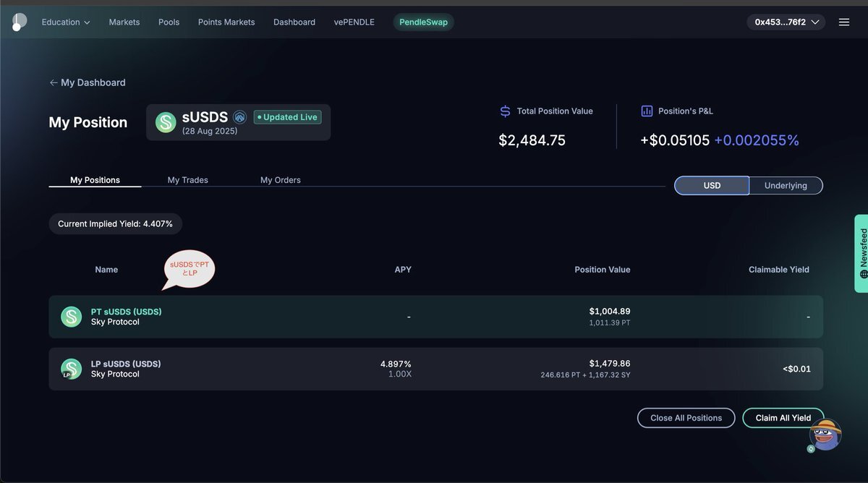Image resolution: width=868 pixels, height=483 pixels.
Task: Click the My Position heading
Action: click(x=88, y=122)
